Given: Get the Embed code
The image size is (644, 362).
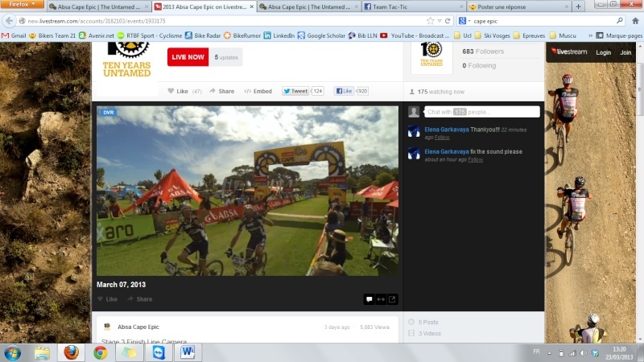Looking at the screenshot, I should 258,91.
